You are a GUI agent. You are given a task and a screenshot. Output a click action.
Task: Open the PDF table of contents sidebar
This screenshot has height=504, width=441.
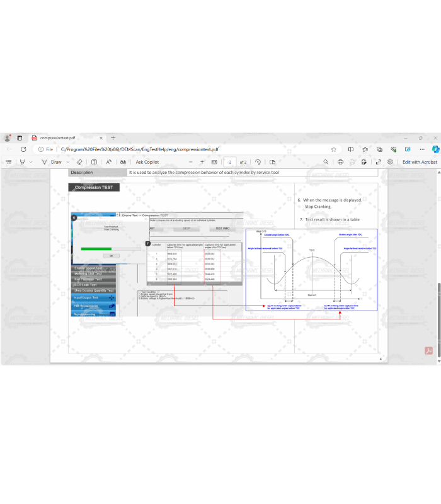(8, 162)
